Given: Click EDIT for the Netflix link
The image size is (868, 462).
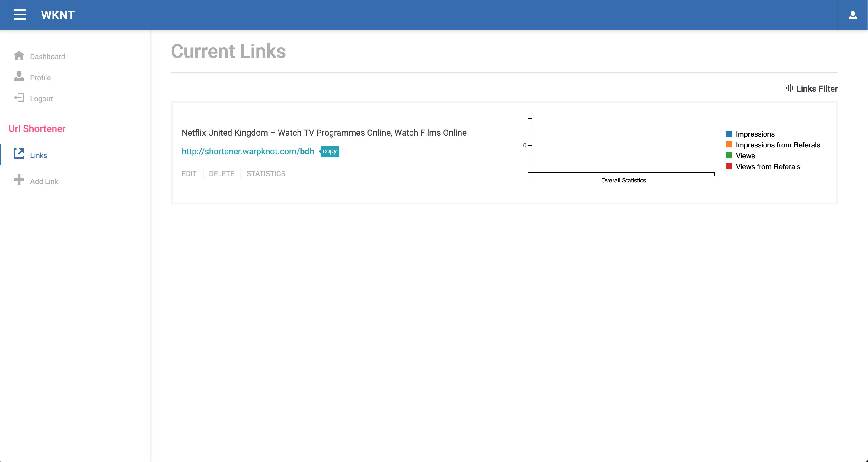Looking at the screenshot, I should click(189, 173).
